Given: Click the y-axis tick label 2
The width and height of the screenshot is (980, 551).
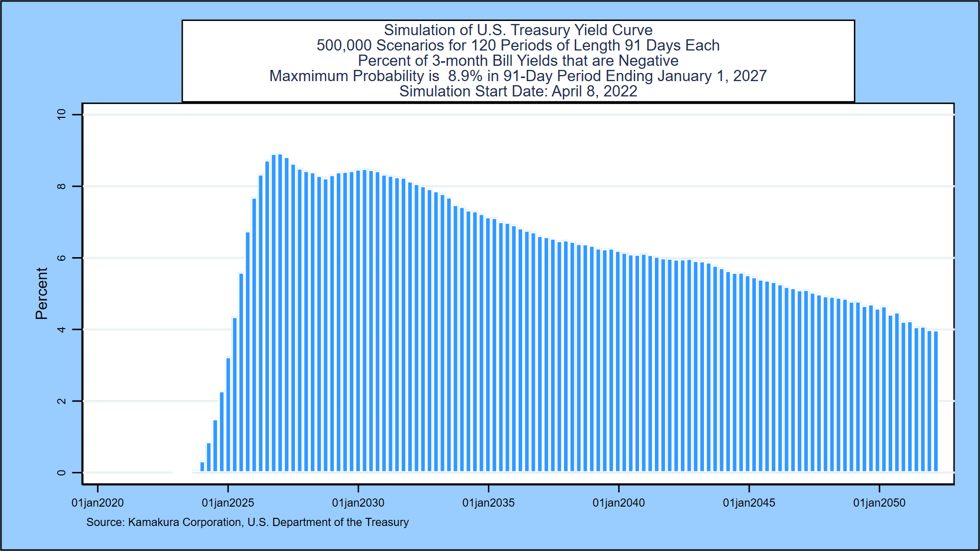Looking at the screenshot, I should coord(62,402).
